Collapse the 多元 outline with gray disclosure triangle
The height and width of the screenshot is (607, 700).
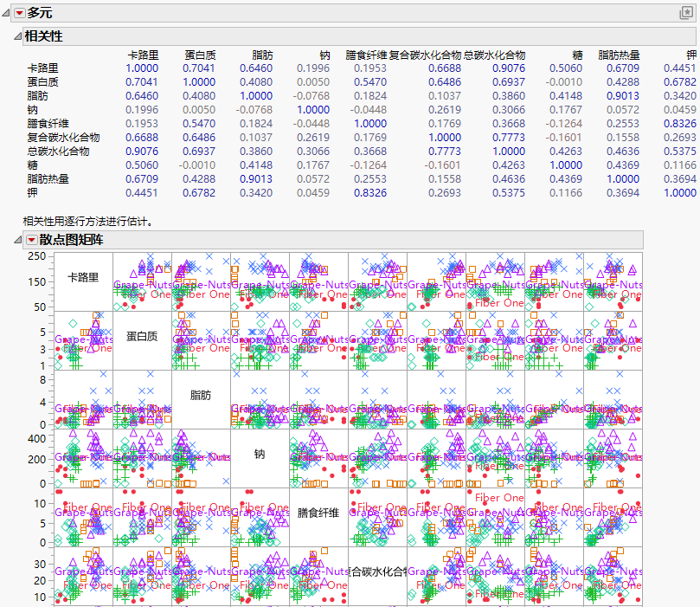(x=7, y=12)
